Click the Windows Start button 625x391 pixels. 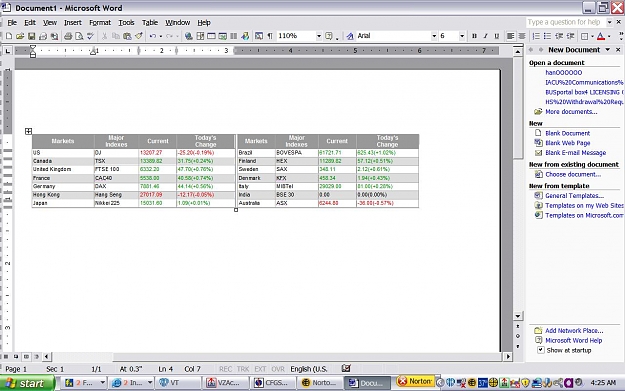pos(27,383)
